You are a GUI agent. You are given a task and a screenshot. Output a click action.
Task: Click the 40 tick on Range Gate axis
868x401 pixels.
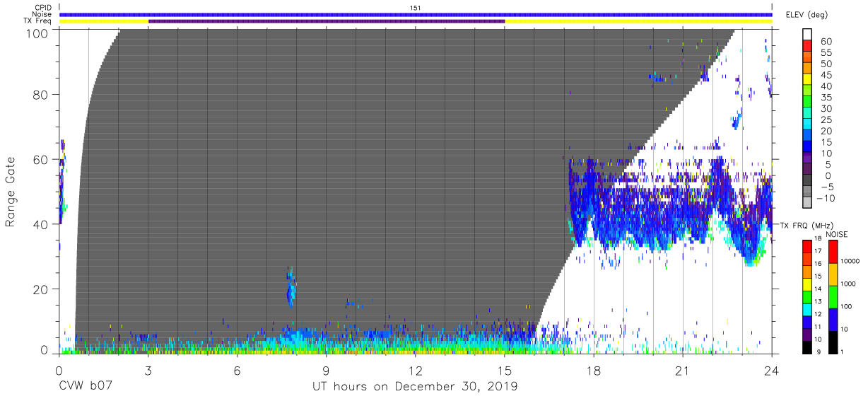point(41,224)
